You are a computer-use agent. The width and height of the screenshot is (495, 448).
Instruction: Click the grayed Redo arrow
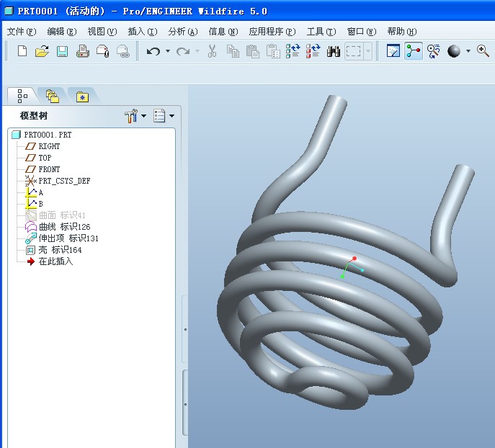point(183,51)
